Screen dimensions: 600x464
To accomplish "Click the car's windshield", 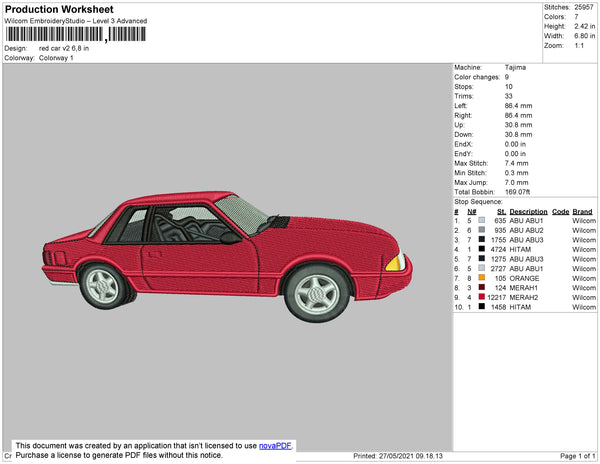I will [241, 212].
